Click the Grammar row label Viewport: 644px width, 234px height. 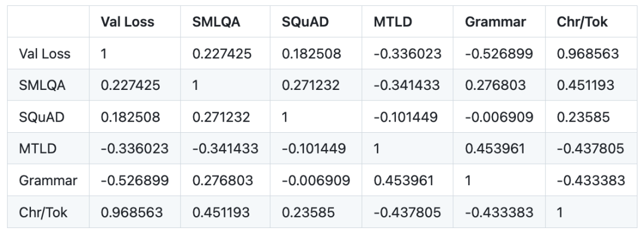click(48, 181)
